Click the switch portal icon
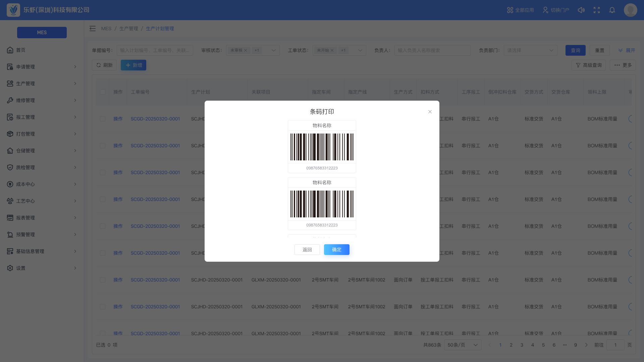 coord(545,10)
